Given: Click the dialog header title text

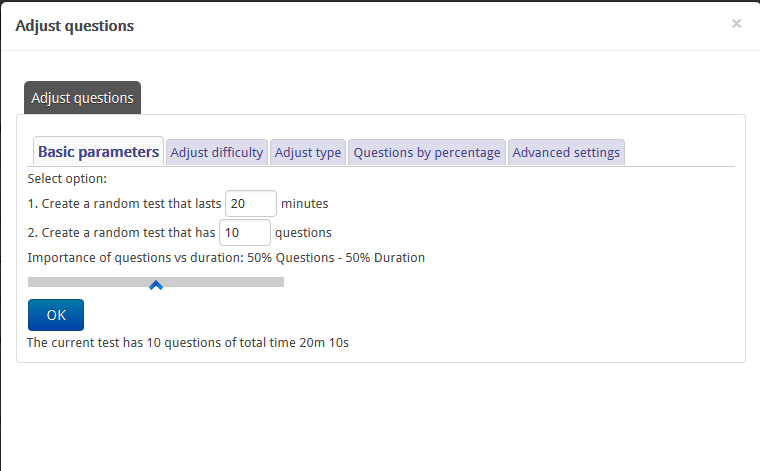Looking at the screenshot, I should tap(75, 26).
